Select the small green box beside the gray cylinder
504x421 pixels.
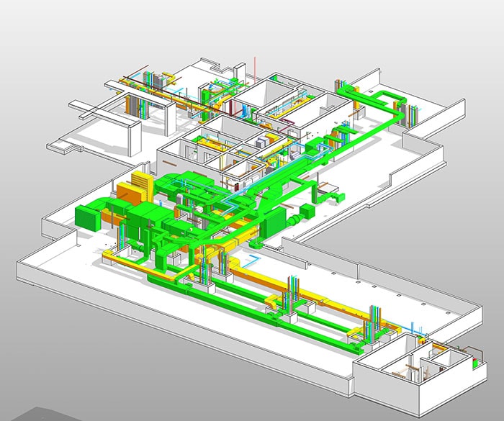point(305,212)
